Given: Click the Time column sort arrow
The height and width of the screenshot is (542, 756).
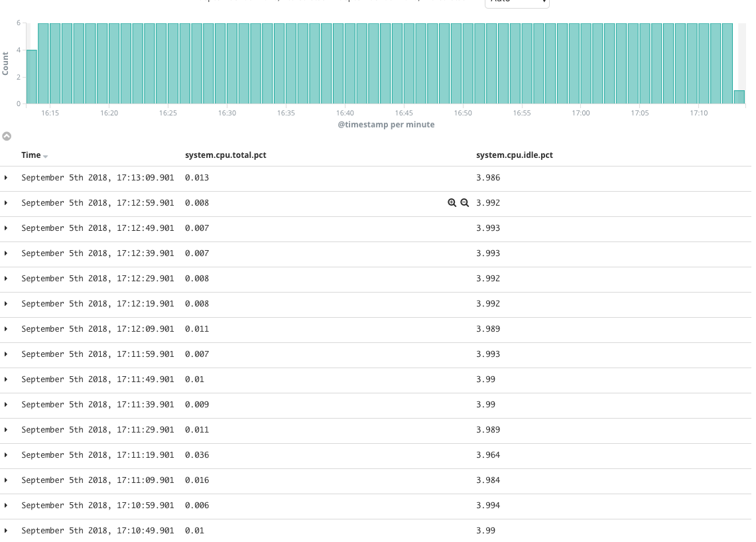Looking at the screenshot, I should pos(45,157).
